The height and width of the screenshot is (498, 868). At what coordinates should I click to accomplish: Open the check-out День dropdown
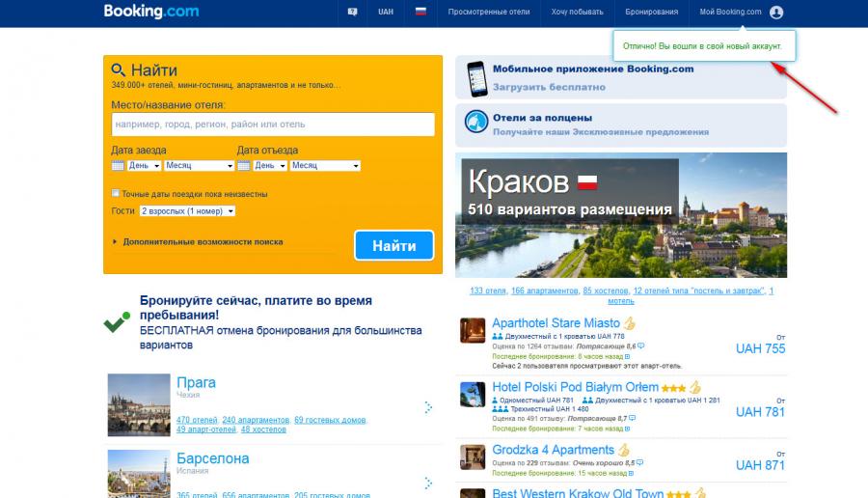click(270, 166)
